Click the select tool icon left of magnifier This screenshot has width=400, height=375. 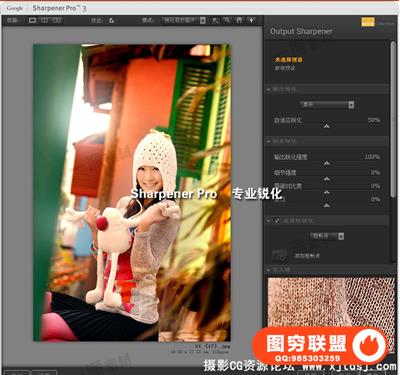click(x=215, y=20)
